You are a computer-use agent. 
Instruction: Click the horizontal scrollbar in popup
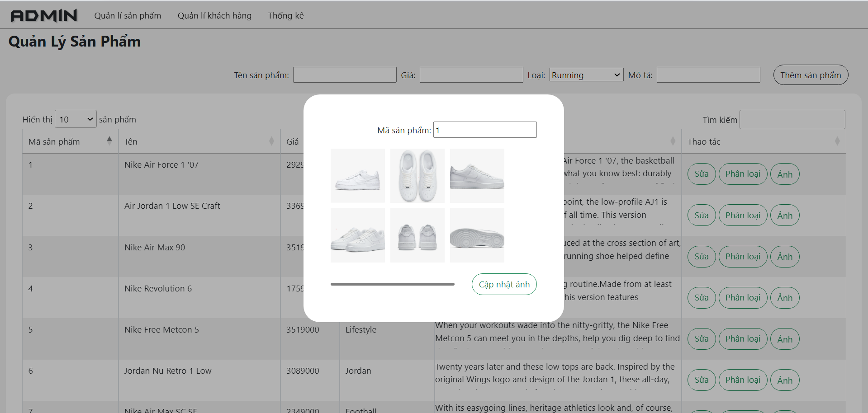(393, 284)
